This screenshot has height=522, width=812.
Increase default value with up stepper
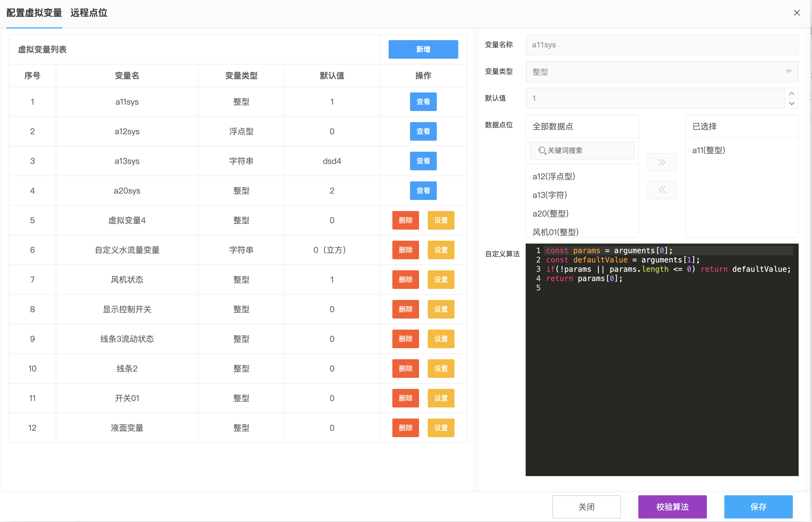coord(791,93)
